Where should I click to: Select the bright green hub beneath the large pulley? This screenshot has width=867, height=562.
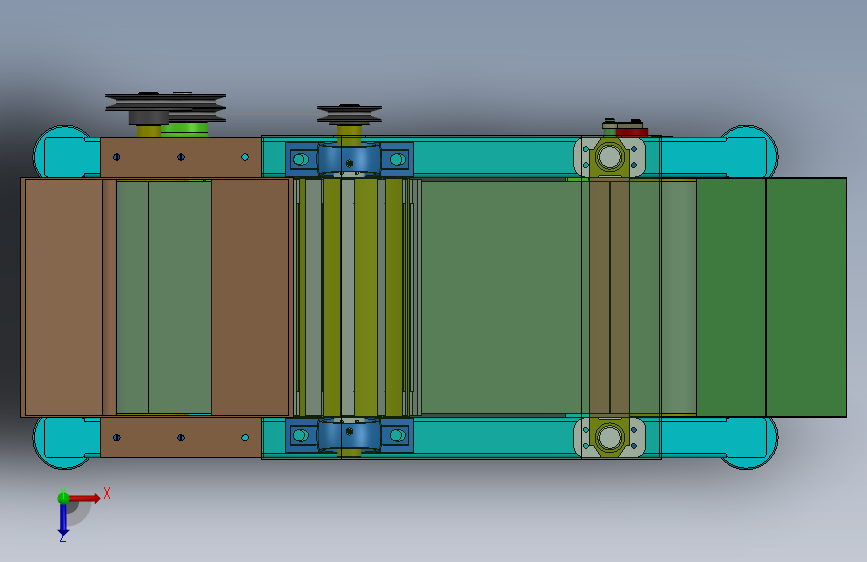click(186, 129)
